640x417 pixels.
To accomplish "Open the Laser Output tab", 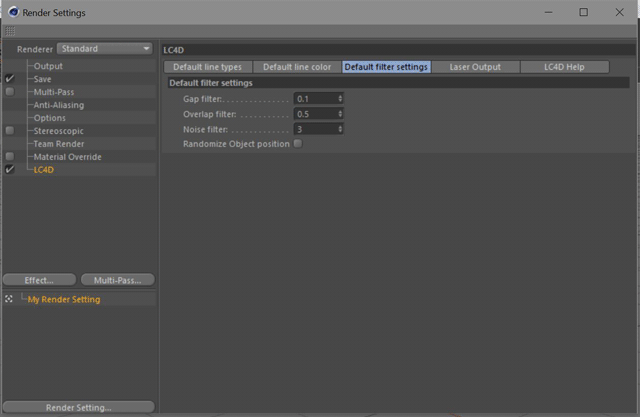I will click(x=475, y=67).
